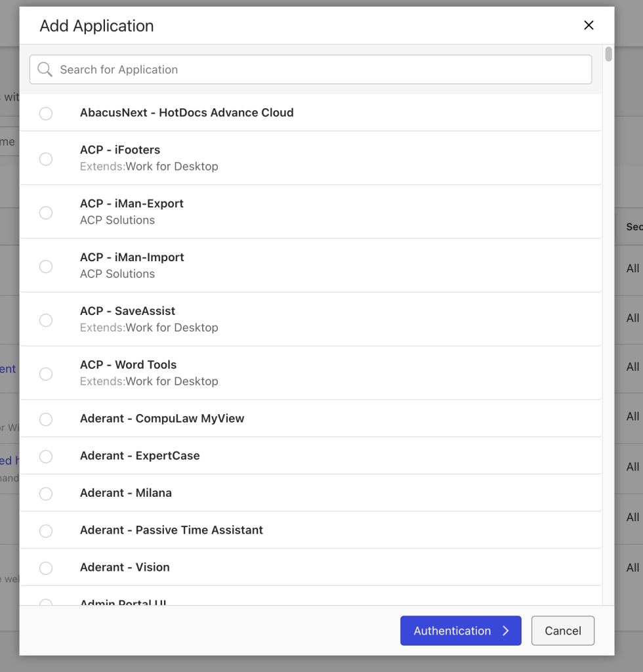Select ACP - SaveAssist application
The height and width of the screenshot is (672, 643).
(x=46, y=320)
